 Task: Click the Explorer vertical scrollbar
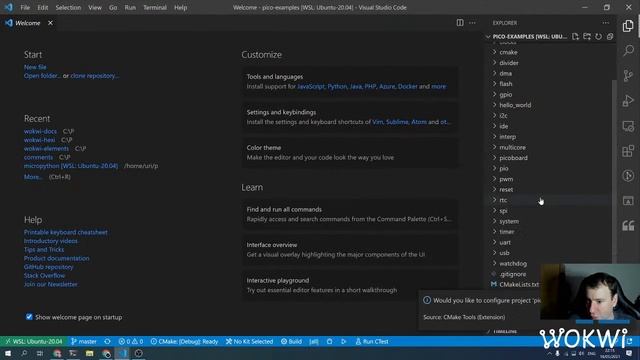tap(614, 171)
